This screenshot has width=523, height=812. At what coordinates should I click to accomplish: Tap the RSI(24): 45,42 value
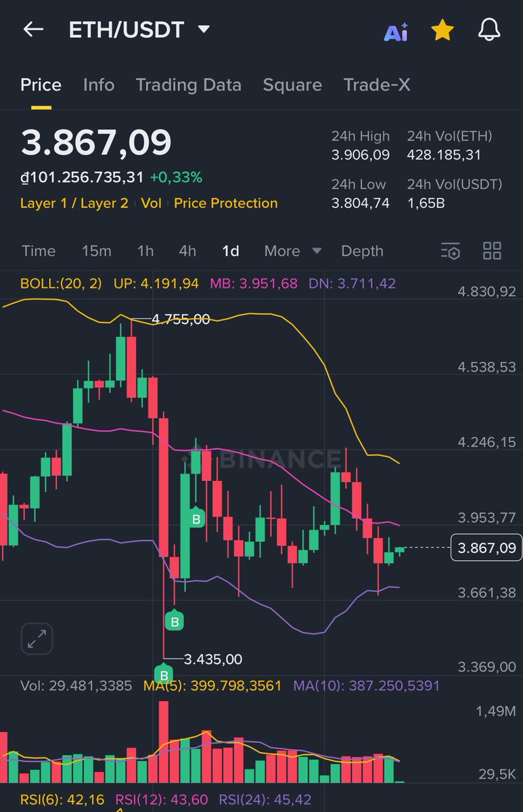(265, 800)
